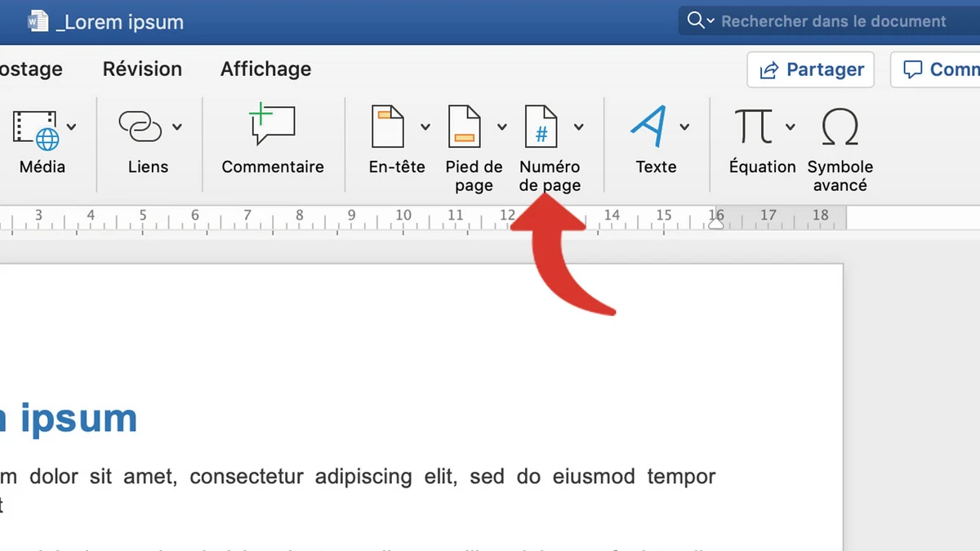Insert an Équation using pi icon
The height and width of the screenshot is (551, 980).
point(753,127)
